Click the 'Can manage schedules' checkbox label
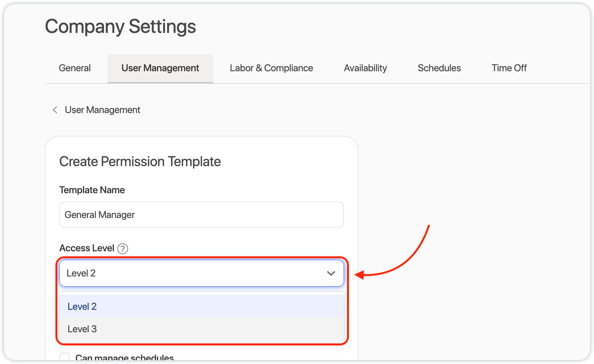 click(x=124, y=357)
